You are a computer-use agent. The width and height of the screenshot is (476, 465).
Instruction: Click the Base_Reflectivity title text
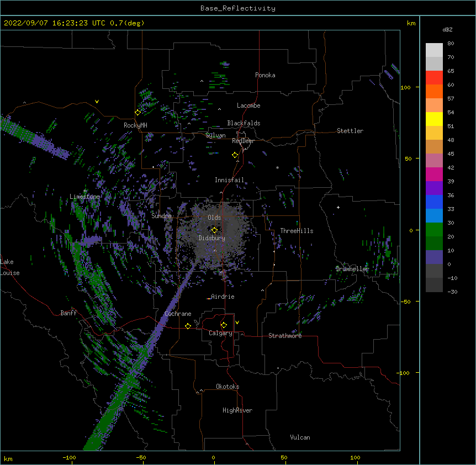point(238,8)
